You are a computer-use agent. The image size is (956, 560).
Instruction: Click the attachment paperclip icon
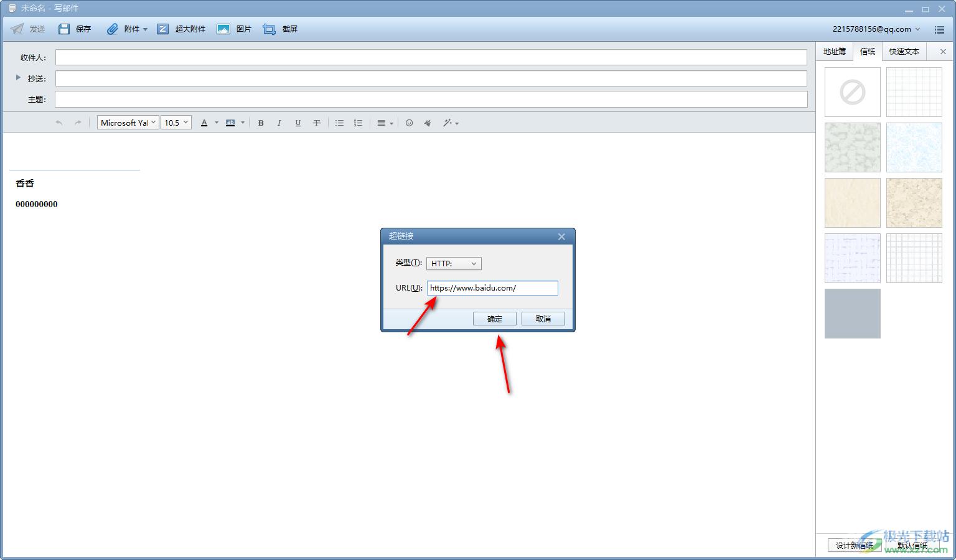112,29
